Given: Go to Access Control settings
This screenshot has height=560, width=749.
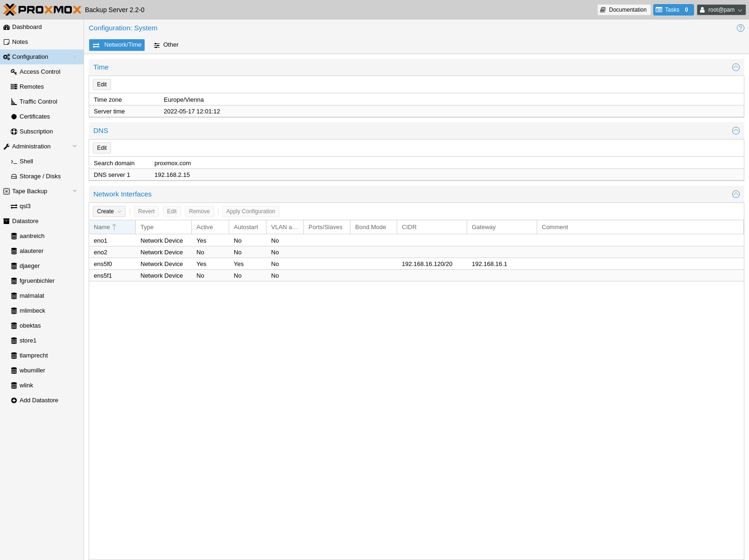Looking at the screenshot, I should 40,72.
